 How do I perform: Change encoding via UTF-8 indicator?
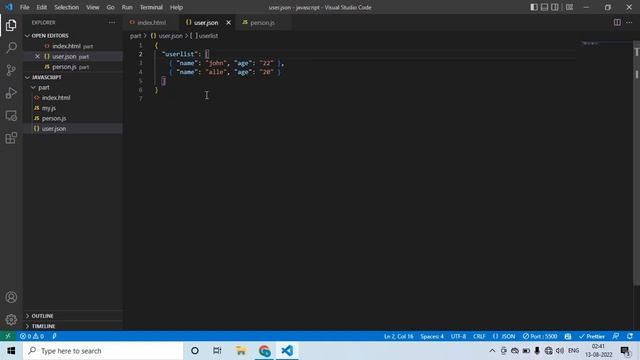(x=458, y=336)
